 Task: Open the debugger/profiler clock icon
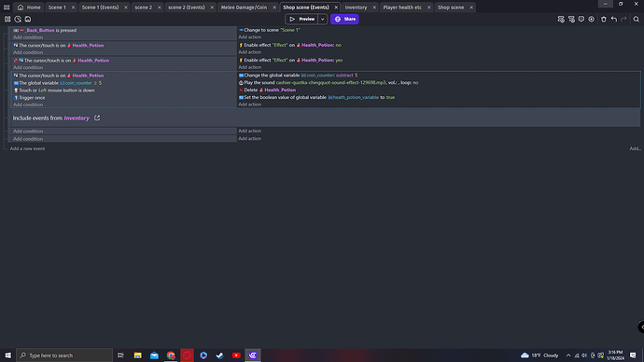(x=18, y=19)
